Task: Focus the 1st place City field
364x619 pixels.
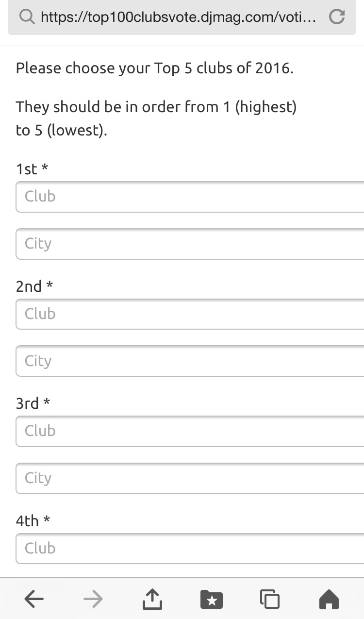Action: pos(190,244)
